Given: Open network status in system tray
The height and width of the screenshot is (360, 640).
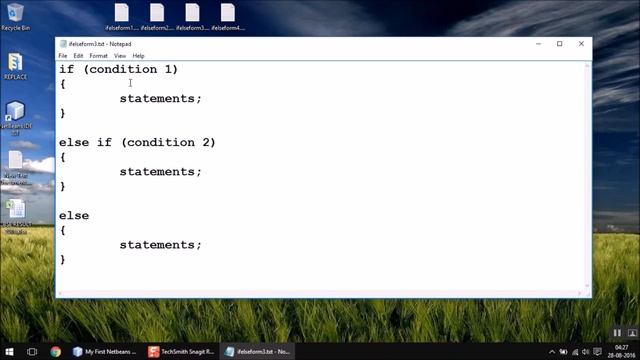Looking at the screenshot, I should tap(575, 352).
